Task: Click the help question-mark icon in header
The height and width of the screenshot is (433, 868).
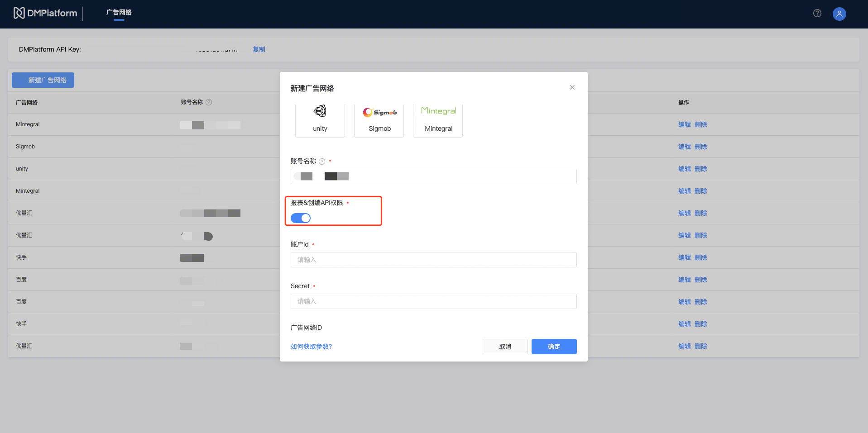Action: pos(817,14)
